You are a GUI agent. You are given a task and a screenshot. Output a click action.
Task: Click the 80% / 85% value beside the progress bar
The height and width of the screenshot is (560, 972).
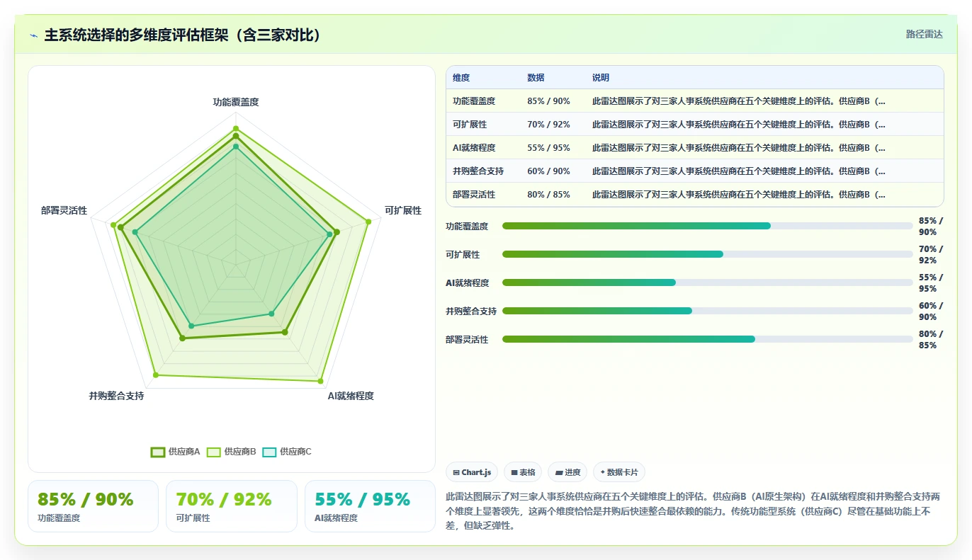pos(931,340)
